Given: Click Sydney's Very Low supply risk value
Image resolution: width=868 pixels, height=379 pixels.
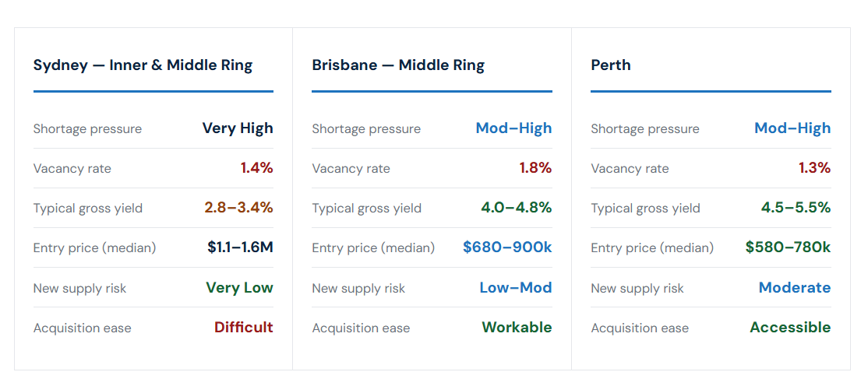Looking at the screenshot, I should (240, 288).
